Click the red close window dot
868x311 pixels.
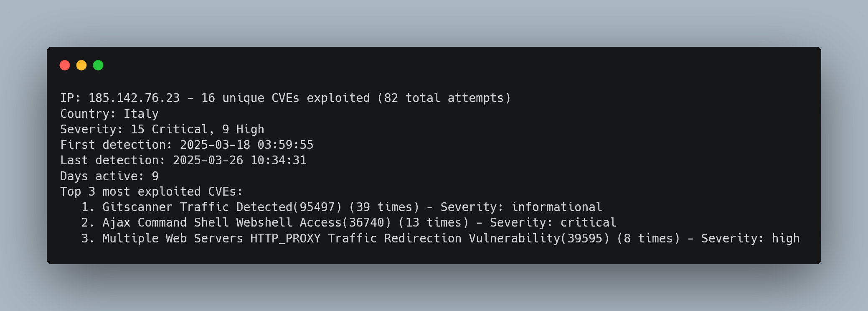65,65
